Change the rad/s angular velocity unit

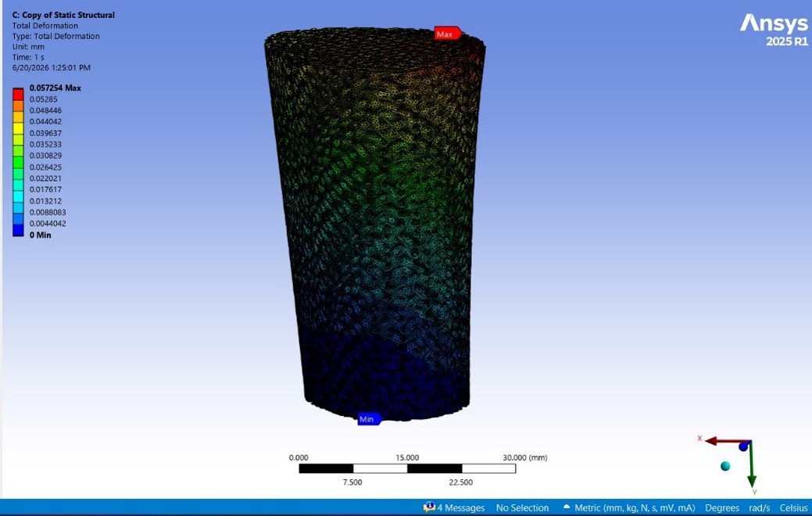(759, 507)
